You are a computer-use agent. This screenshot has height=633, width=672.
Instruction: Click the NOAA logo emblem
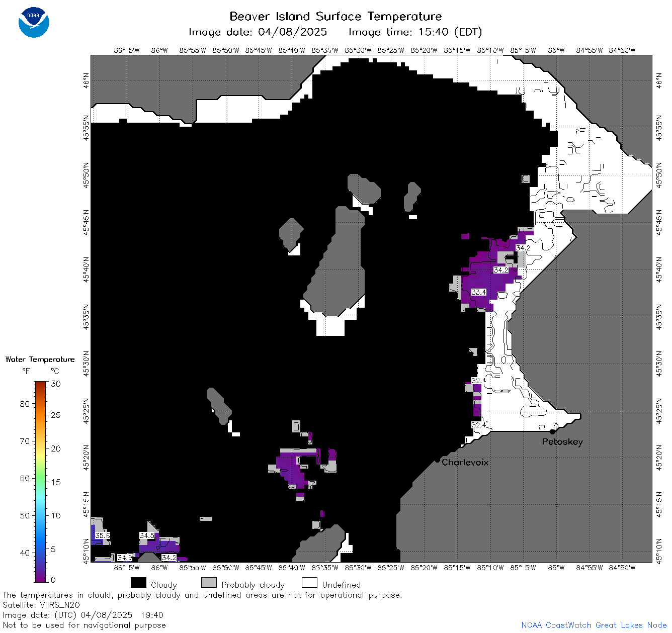(x=34, y=23)
